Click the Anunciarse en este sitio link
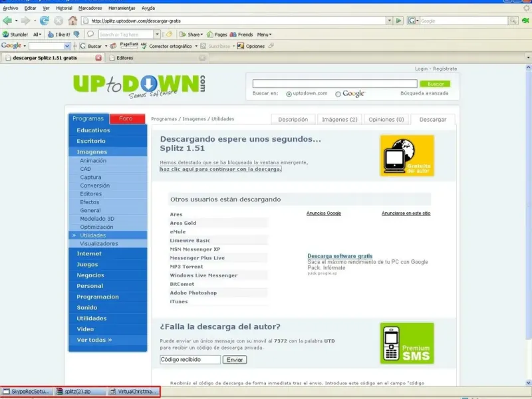Screen dimensions: 532x399 [x=406, y=213]
